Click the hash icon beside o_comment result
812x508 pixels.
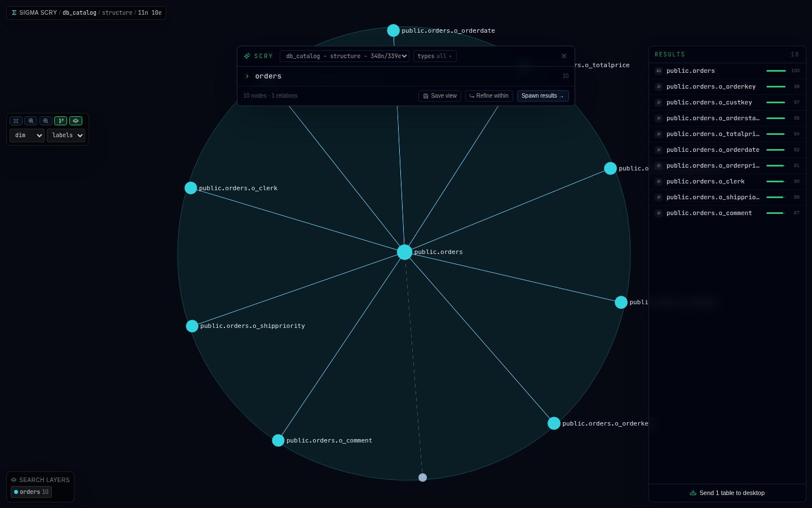[x=659, y=213]
